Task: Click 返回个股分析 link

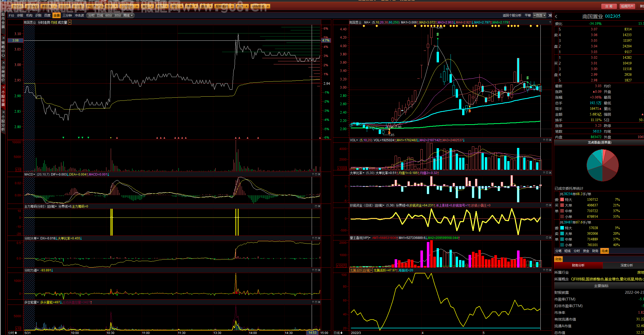Action: [512, 15]
